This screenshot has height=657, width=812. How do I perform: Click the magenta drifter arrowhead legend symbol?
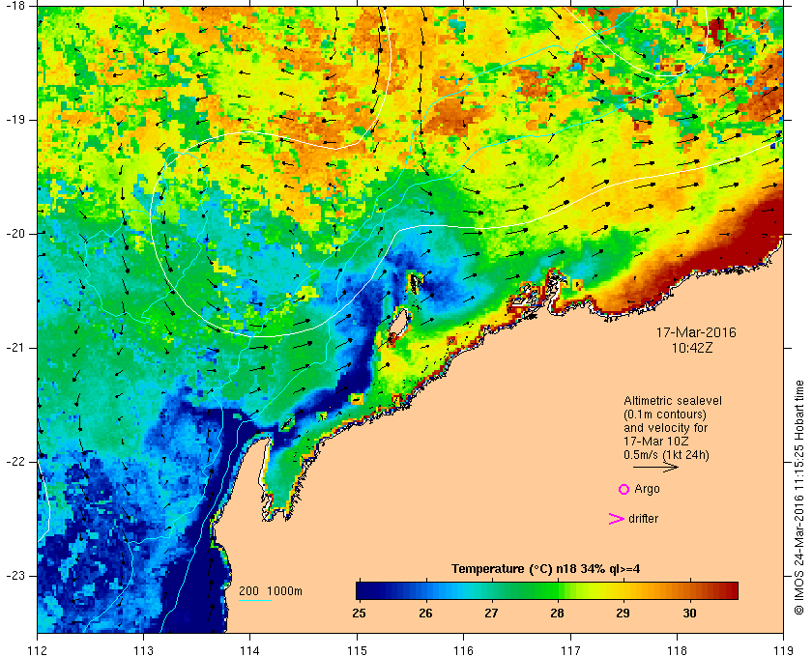tap(616, 519)
